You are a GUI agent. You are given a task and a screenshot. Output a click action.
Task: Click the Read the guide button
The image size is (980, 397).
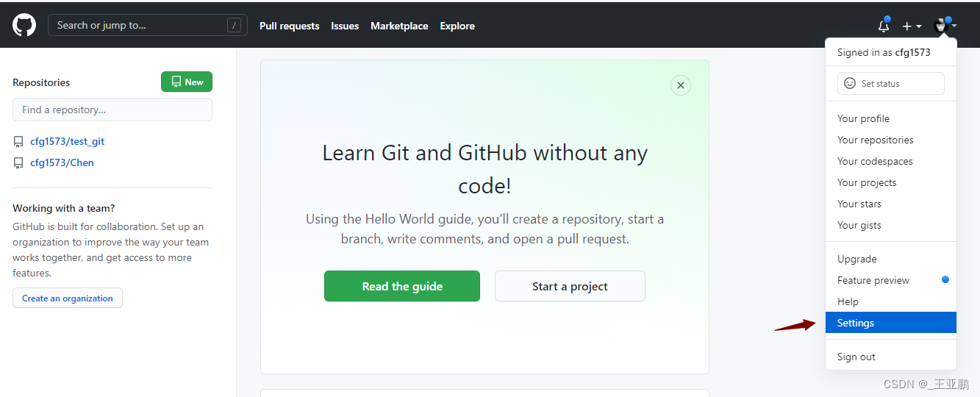point(402,286)
